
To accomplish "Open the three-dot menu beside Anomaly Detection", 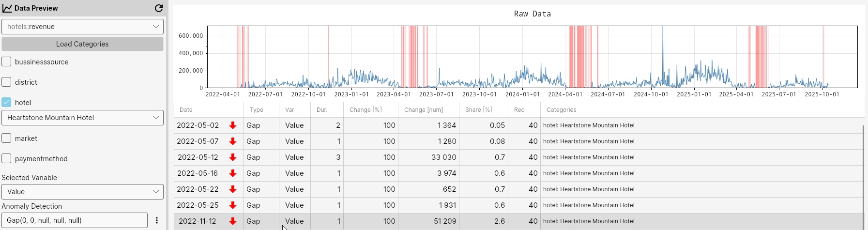I will (156, 220).
